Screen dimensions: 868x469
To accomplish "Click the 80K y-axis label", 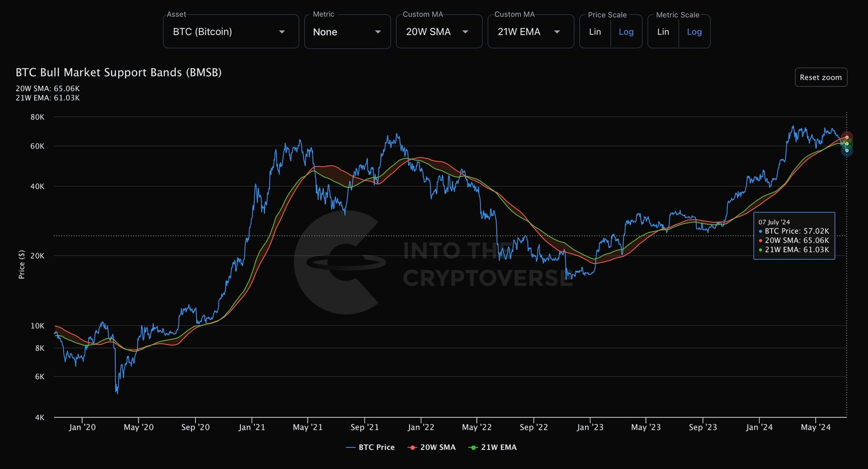I will pyautogui.click(x=37, y=117).
